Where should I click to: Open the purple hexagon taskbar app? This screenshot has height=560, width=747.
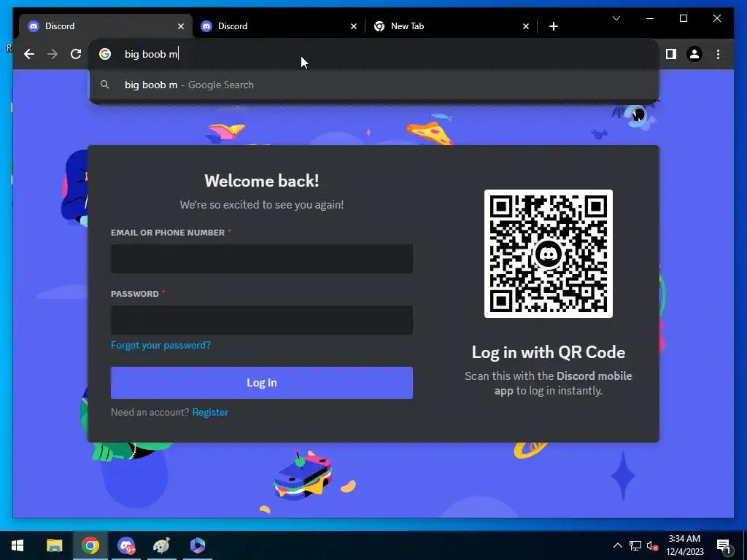(x=197, y=545)
